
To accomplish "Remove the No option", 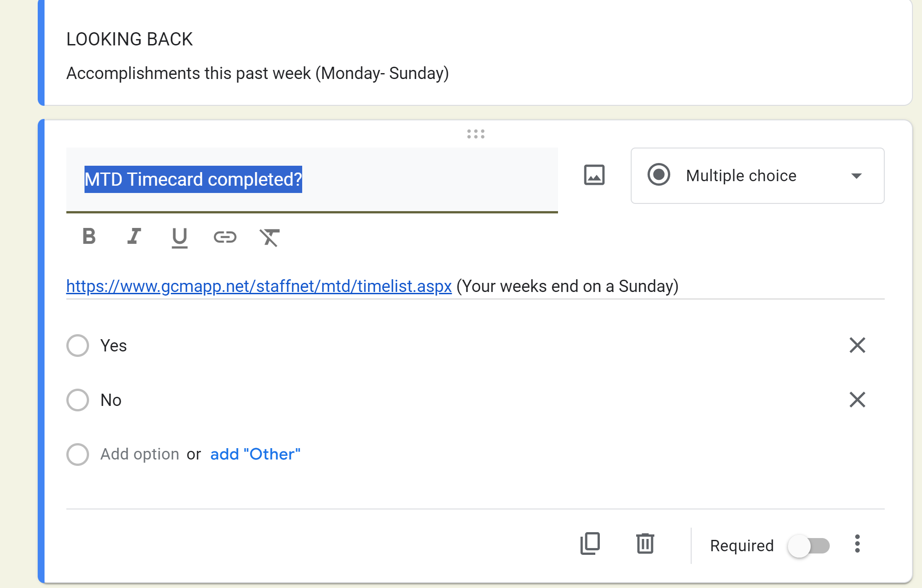I will (857, 400).
